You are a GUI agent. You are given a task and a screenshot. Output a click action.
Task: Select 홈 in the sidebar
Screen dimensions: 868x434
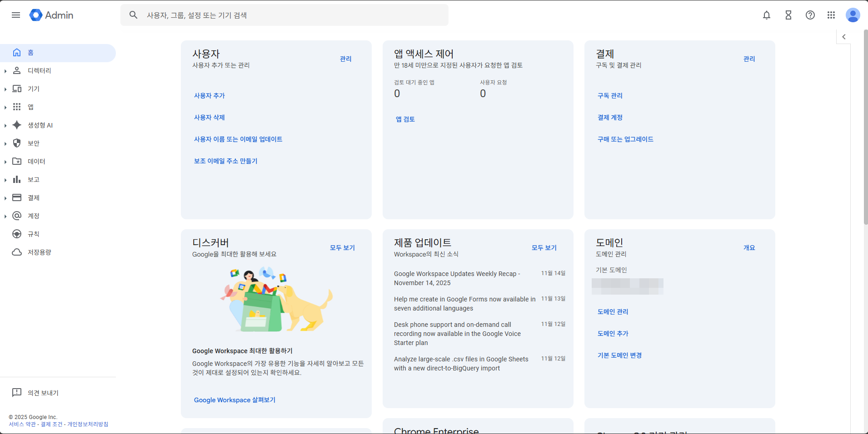[x=58, y=53]
